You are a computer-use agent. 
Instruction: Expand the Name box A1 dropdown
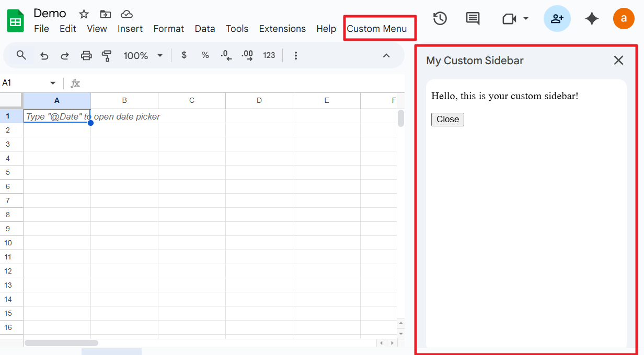click(x=53, y=83)
